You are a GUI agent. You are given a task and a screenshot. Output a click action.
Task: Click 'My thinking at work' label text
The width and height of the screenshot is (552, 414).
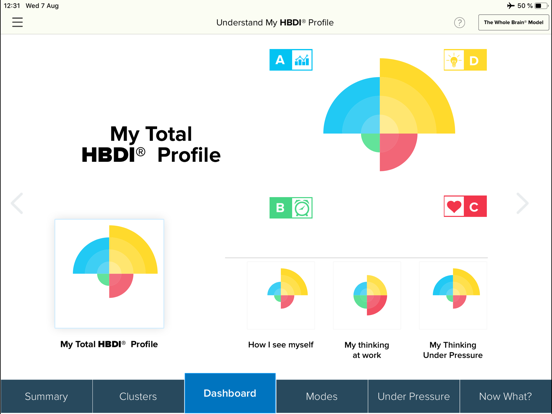[367, 350]
